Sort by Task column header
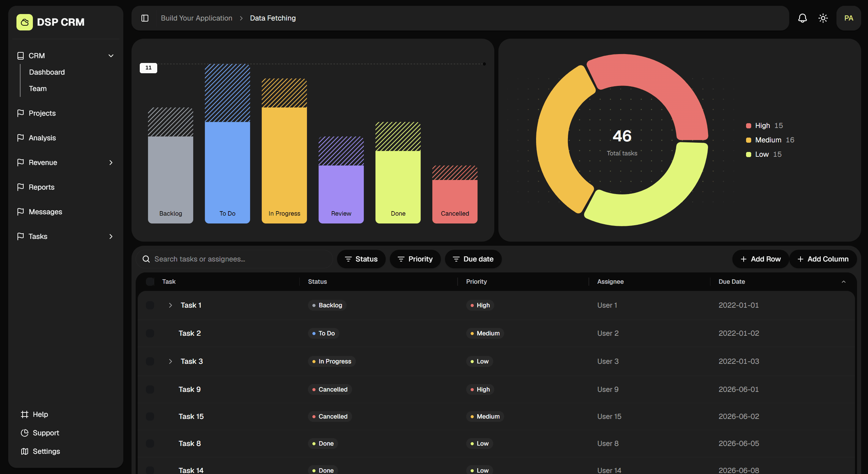 [169, 282]
